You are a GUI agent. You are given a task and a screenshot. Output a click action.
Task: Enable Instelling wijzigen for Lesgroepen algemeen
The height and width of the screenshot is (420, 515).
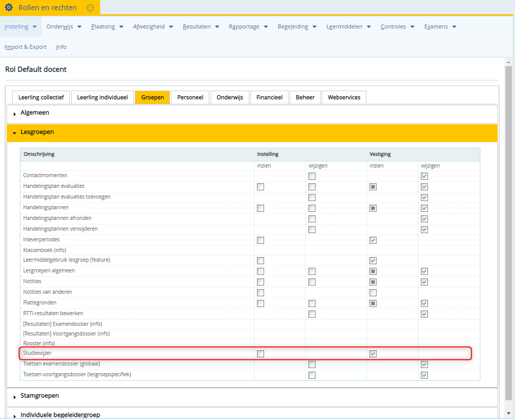(x=312, y=271)
